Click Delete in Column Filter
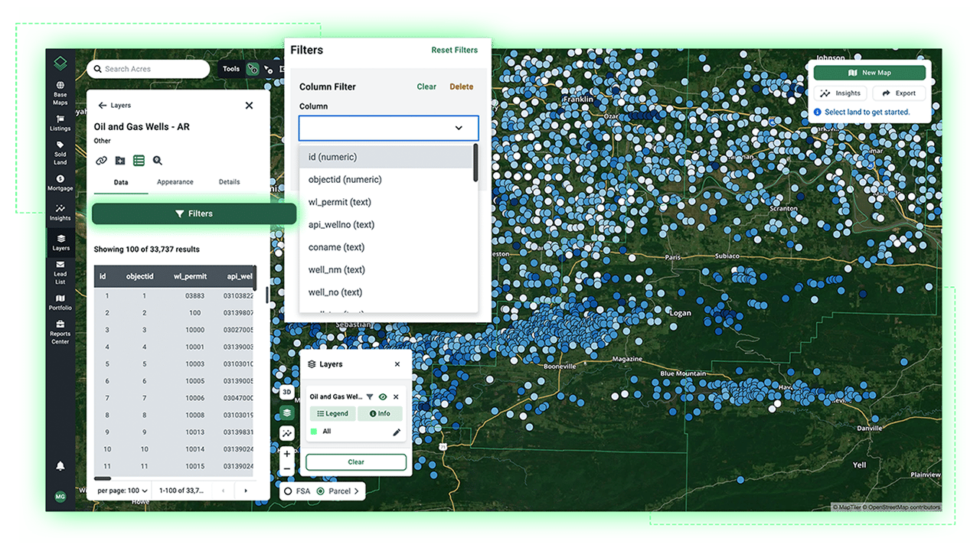 pyautogui.click(x=461, y=86)
